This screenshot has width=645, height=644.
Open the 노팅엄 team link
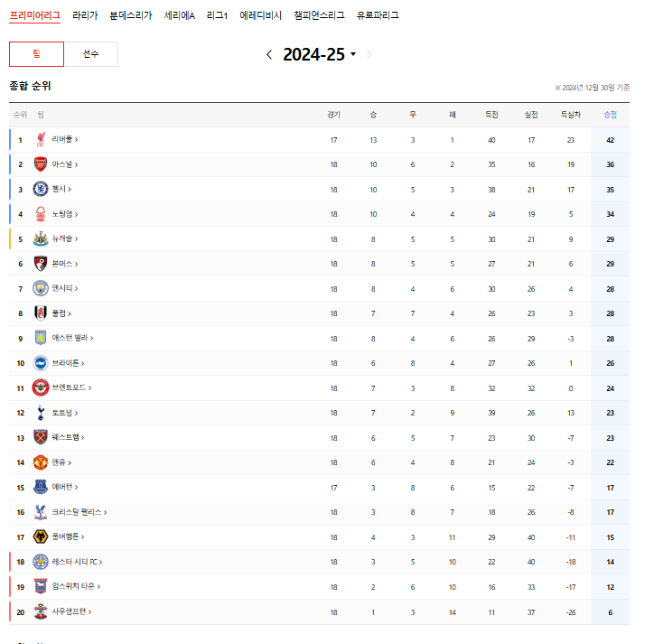coord(64,214)
